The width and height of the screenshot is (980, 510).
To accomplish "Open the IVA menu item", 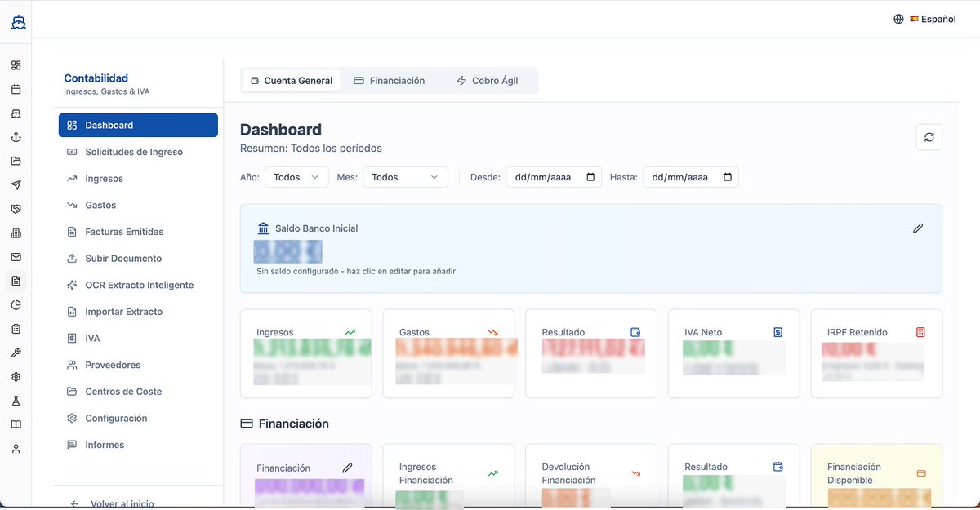I will (x=138, y=338).
